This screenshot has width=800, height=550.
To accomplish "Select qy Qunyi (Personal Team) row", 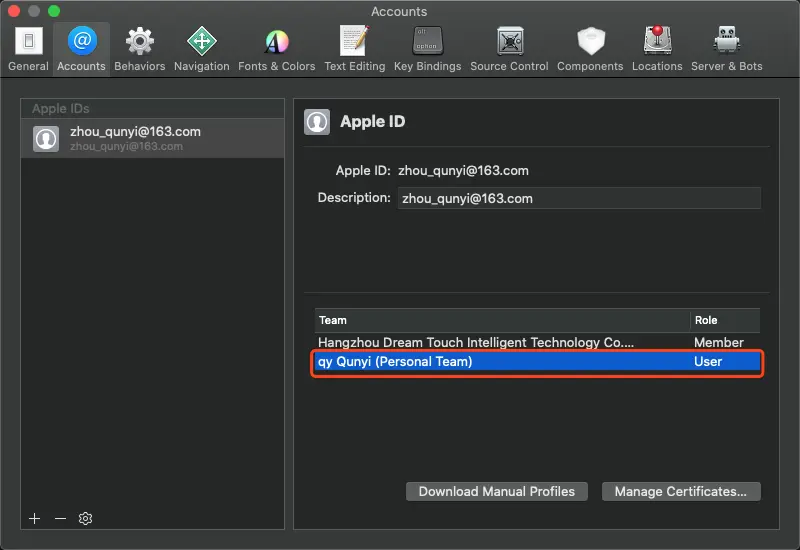I will 537,362.
